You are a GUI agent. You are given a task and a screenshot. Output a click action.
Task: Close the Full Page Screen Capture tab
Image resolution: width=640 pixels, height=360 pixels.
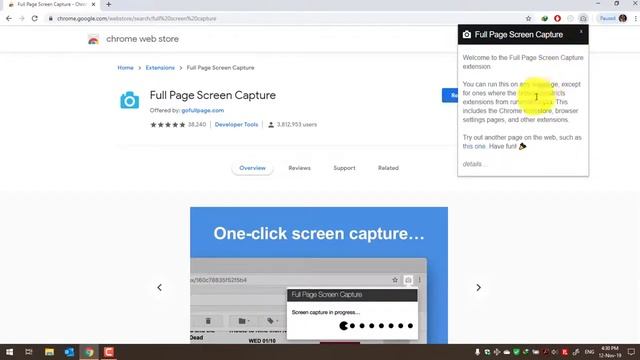coord(93,4)
